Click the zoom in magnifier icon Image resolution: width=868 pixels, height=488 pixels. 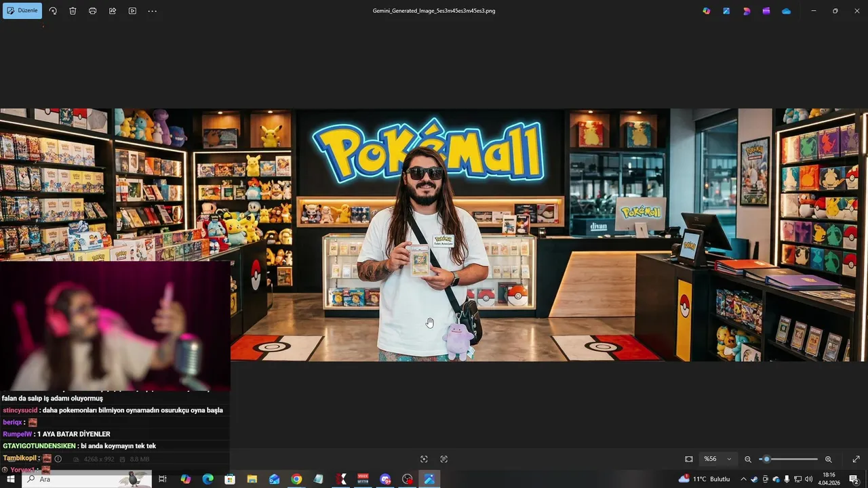click(828, 459)
